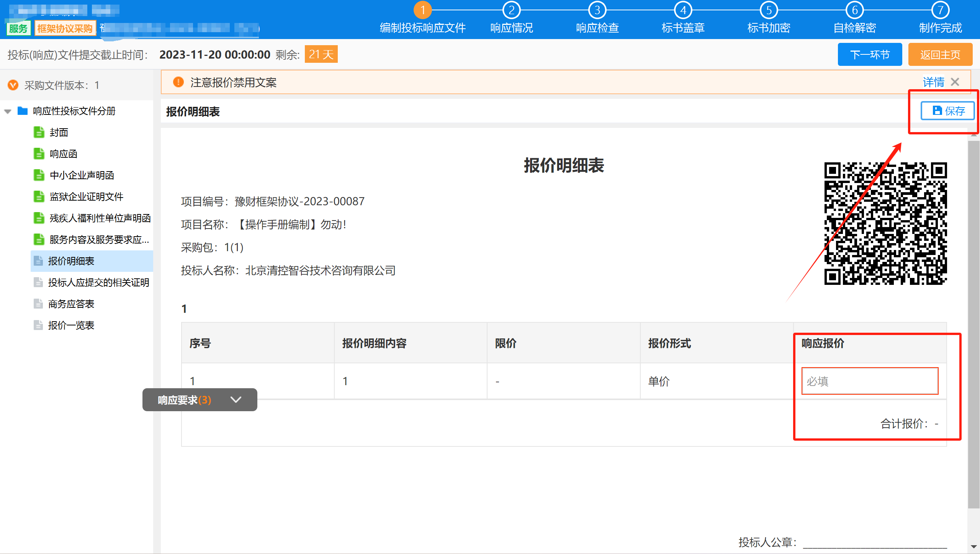Image resolution: width=980 pixels, height=554 pixels.
Task: Click the 保存 save button
Action: (947, 111)
